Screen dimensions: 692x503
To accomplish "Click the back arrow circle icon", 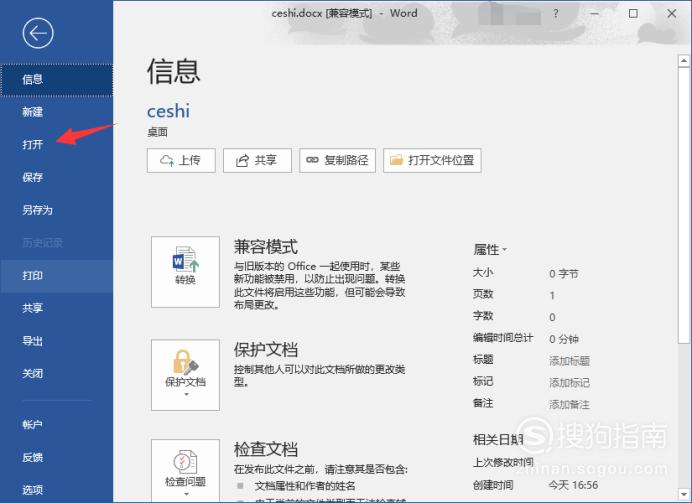I will point(38,33).
